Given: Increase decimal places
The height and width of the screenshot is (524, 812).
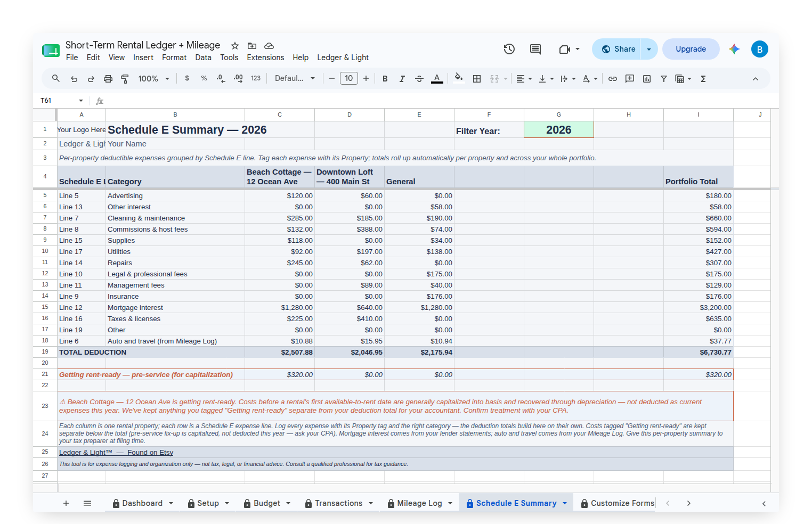Looking at the screenshot, I should pyautogui.click(x=238, y=78).
